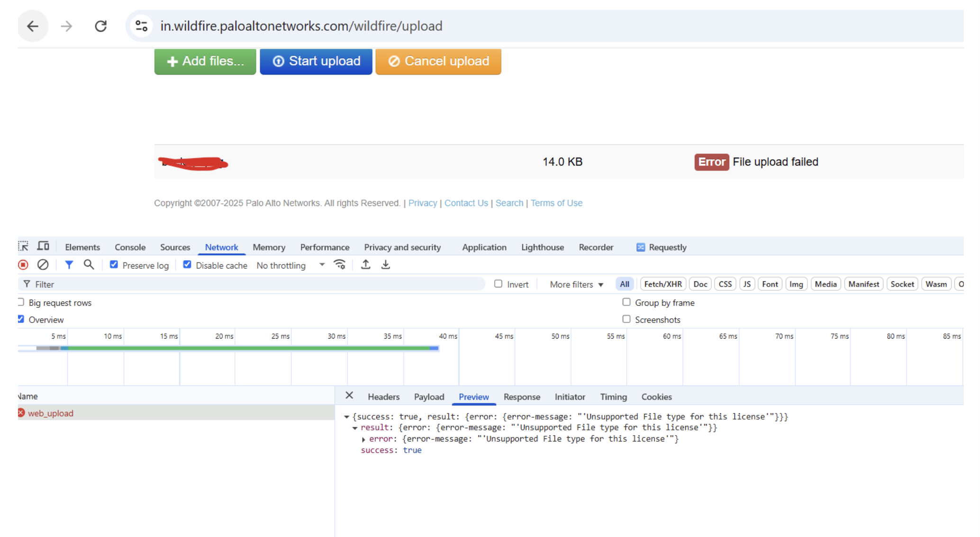This screenshot has height=537, width=980.
Task: Uncheck the Preserve log checkbox
Action: [114, 265]
